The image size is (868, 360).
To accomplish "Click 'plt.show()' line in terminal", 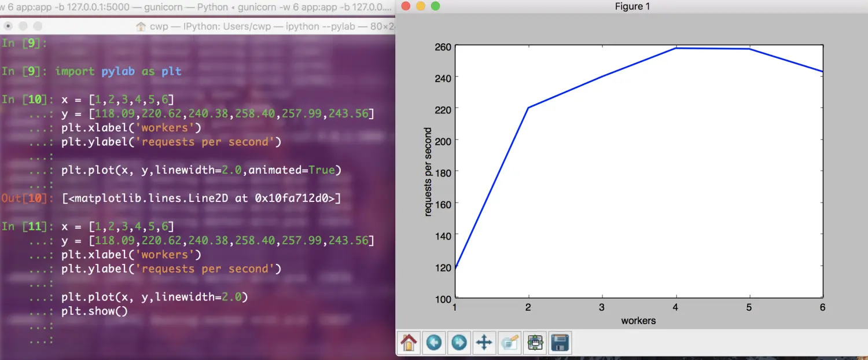I will [x=94, y=311].
